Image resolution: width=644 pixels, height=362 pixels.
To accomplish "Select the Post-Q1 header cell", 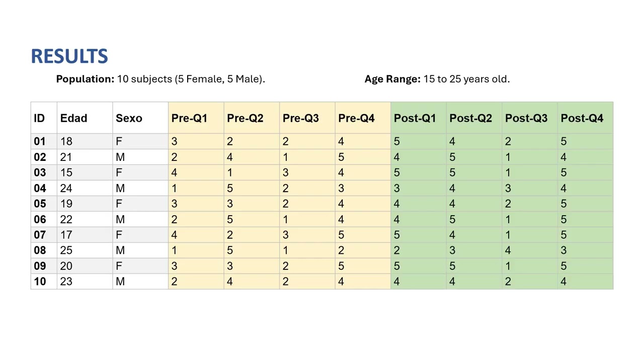I will [x=419, y=118].
